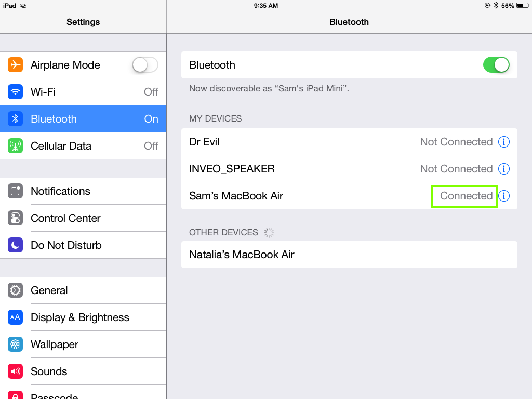Viewport: 532px width, 399px height.
Task: Tap the Airplane Mode orange icon
Action: click(x=16, y=65)
